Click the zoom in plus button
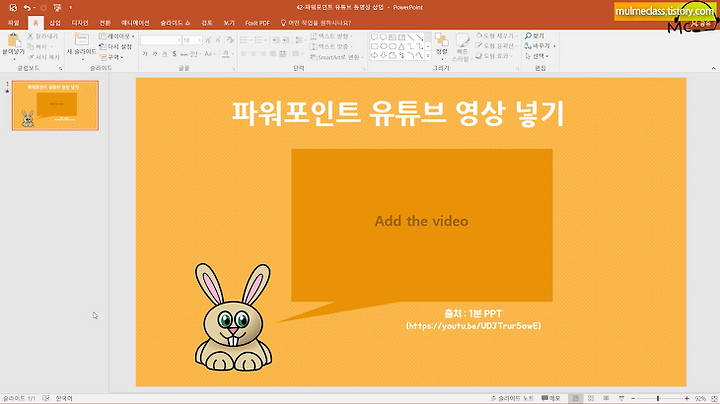The height and width of the screenshot is (404, 720). pyautogui.click(x=686, y=398)
